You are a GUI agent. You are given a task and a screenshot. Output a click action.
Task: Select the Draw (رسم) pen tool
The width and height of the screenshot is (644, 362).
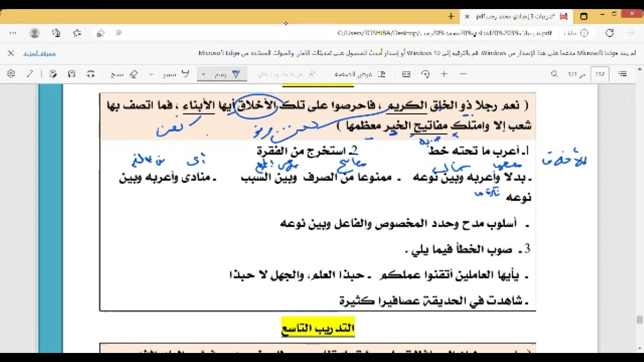(x=228, y=74)
